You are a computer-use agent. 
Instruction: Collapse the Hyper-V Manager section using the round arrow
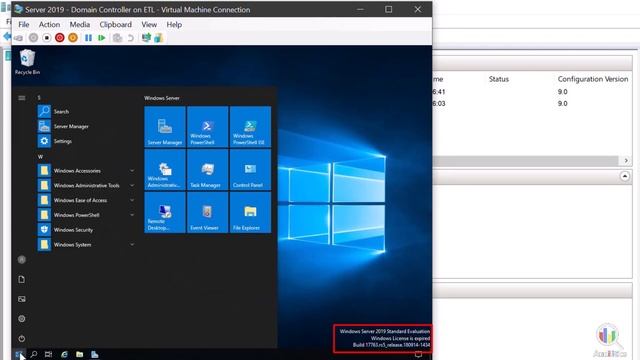tap(624, 176)
